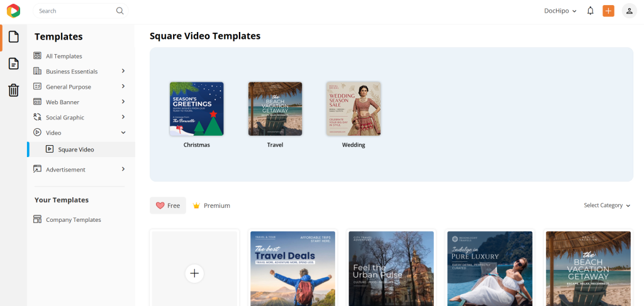The height and width of the screenshot is (306, 644).
Task: Select Square Video in sidebar
Action: [x=81, y=150]
